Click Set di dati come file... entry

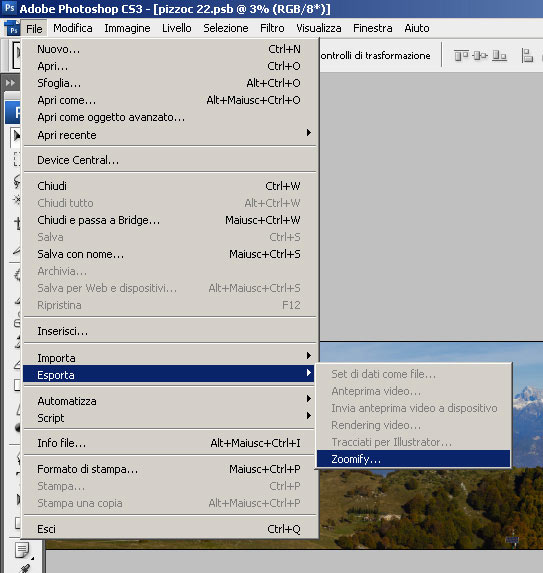click(x=413, y=373)
